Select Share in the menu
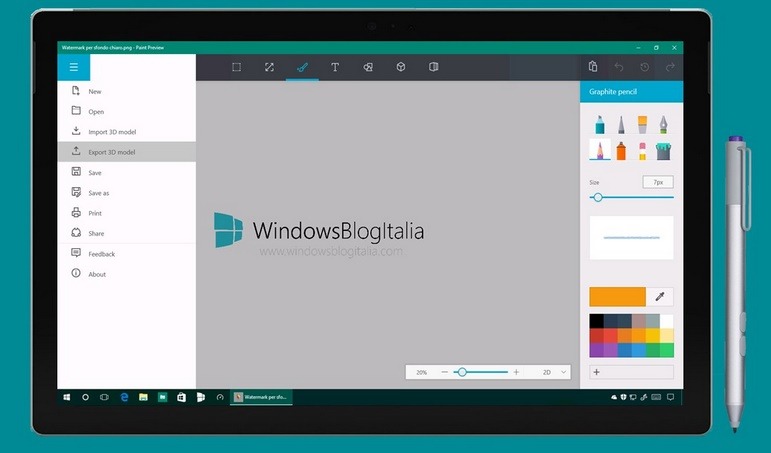771x453 pixels. (x=127, y=233)
